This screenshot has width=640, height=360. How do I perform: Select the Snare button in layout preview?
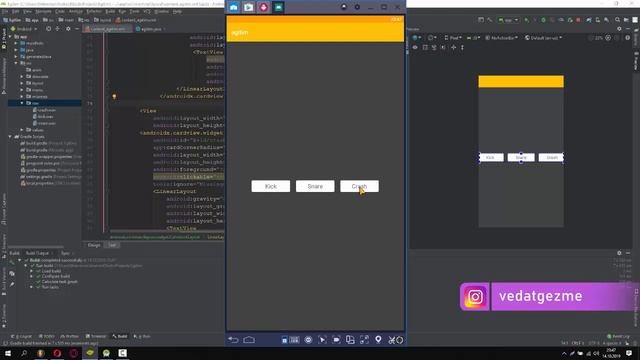point(521,157)
